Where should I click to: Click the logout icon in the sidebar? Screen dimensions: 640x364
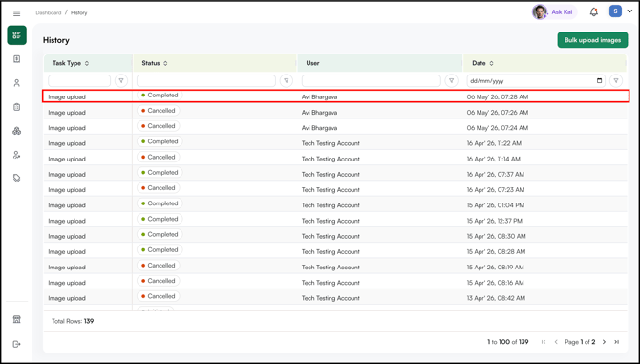coord(17,344)
